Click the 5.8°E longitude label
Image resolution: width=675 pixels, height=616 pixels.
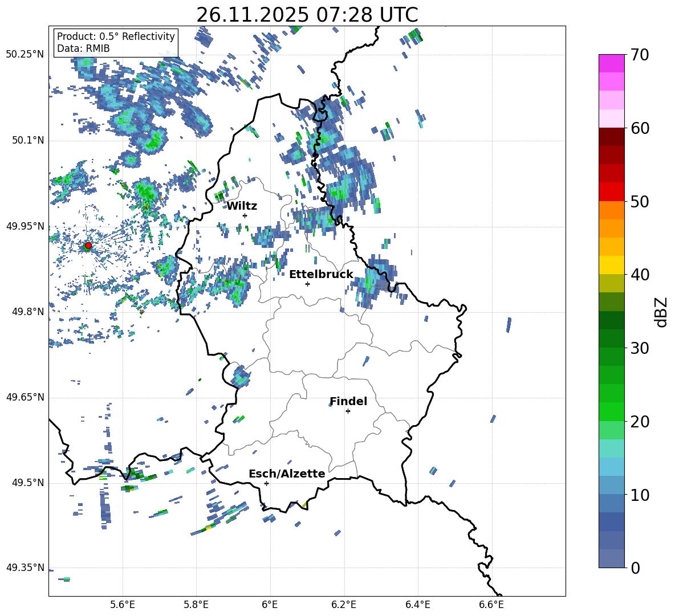coord(196,605)
